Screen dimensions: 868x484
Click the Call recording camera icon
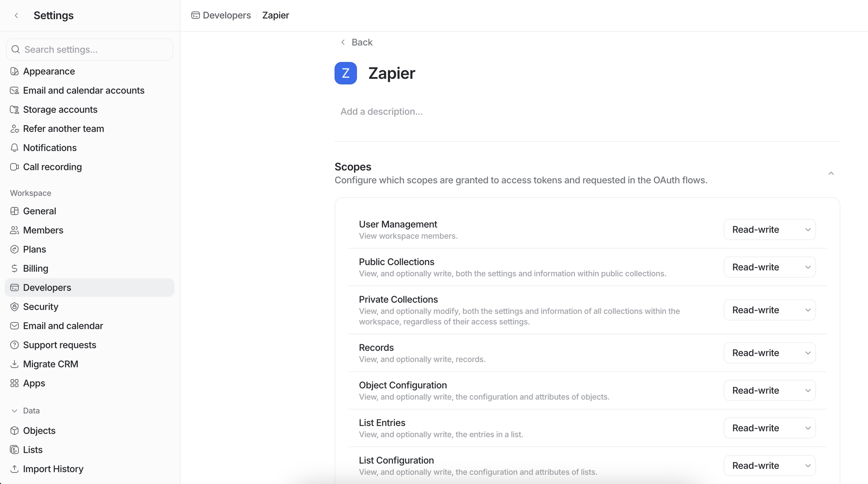(x=14, y=167)
